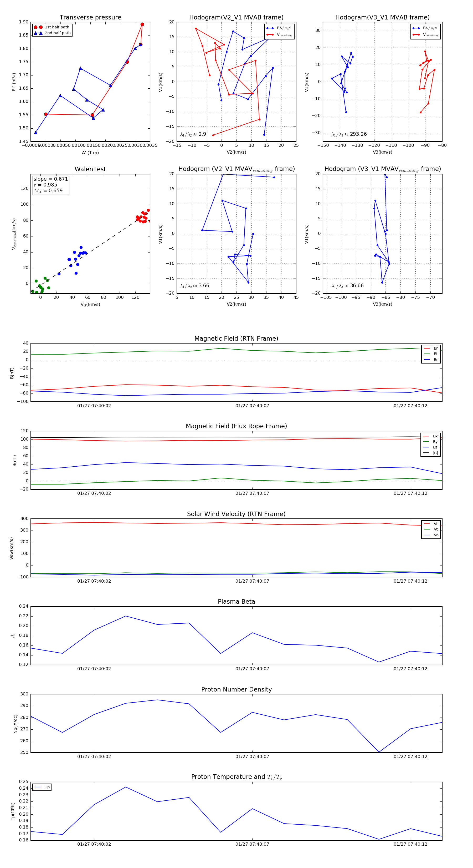Click the 'Transverse pressure' plot title
473x868 pixels.
[x=90, y=17]
